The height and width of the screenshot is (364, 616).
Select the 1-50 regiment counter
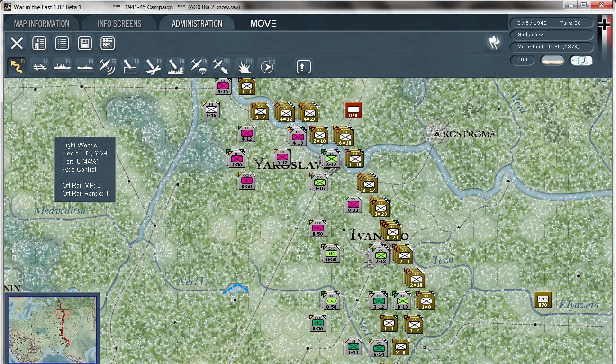click(x=236, y=159)
